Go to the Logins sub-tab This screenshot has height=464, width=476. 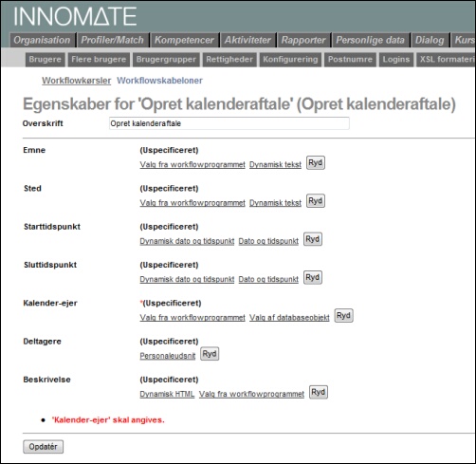396,60
